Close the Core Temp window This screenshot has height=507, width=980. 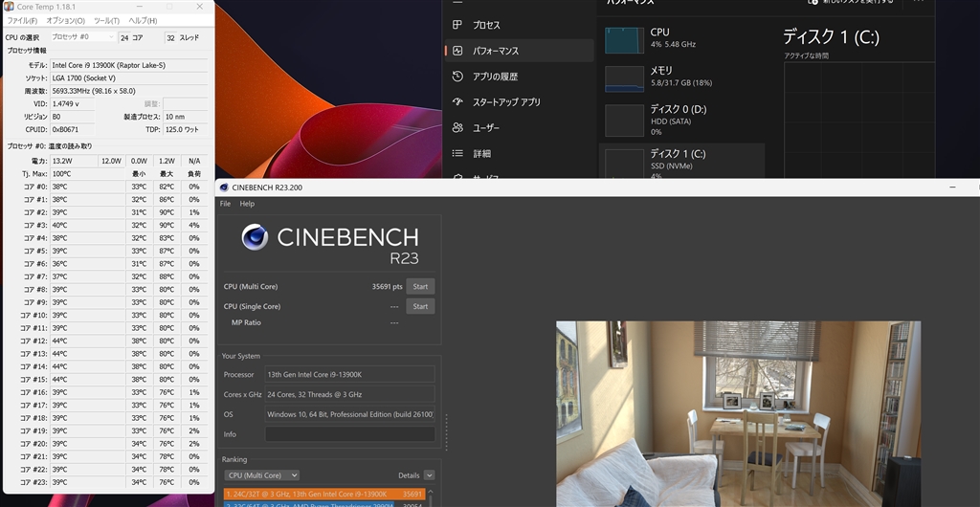tap(199, 7)
